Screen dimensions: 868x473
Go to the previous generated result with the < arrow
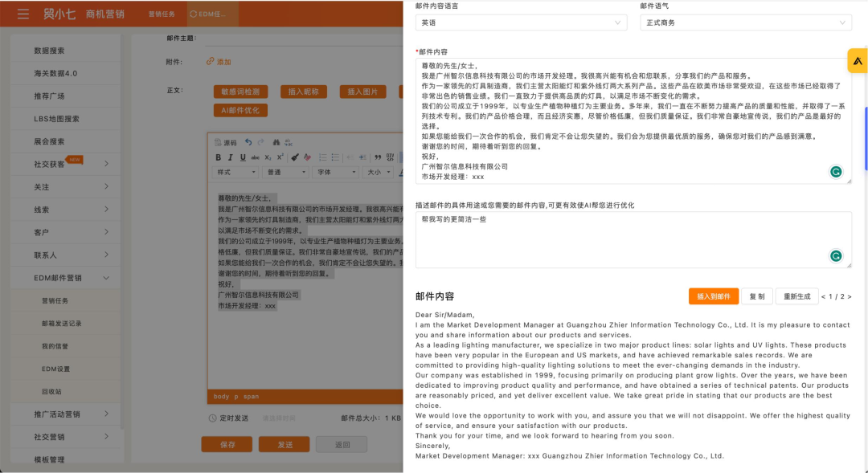(823, 296)
